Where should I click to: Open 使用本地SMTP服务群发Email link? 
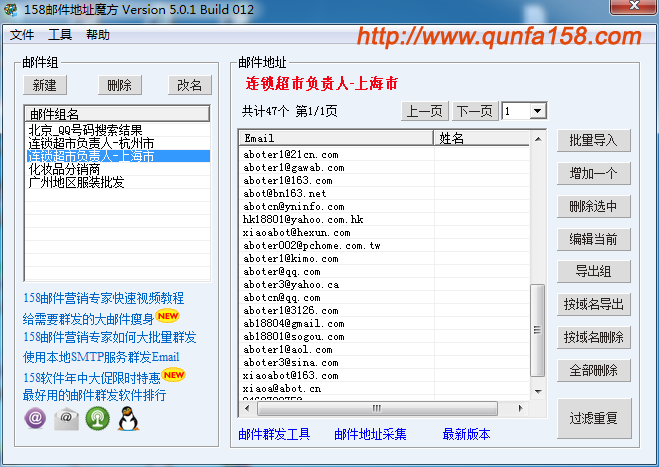[x=101, y=357]
